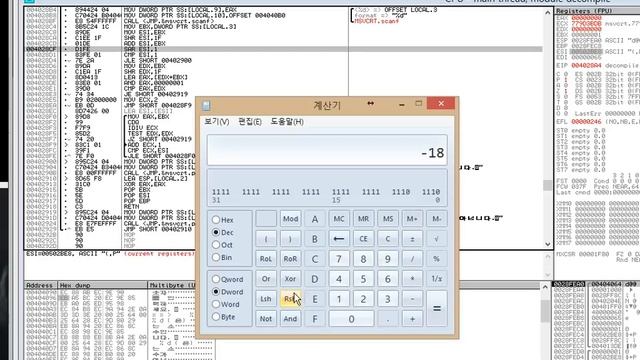This screenshot has height=360, width=640.
Task: Click the calculator binary bit display panel
Action: coord(327,188)
